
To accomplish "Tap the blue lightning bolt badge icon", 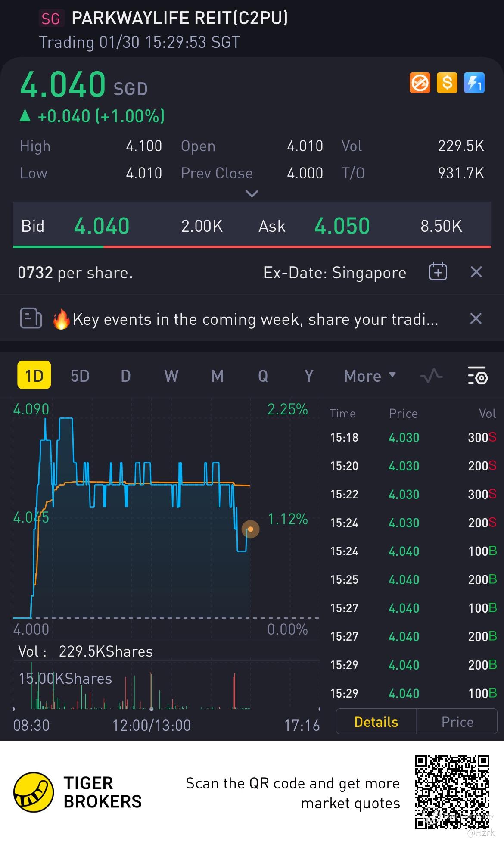I will [x=474, y=83].
